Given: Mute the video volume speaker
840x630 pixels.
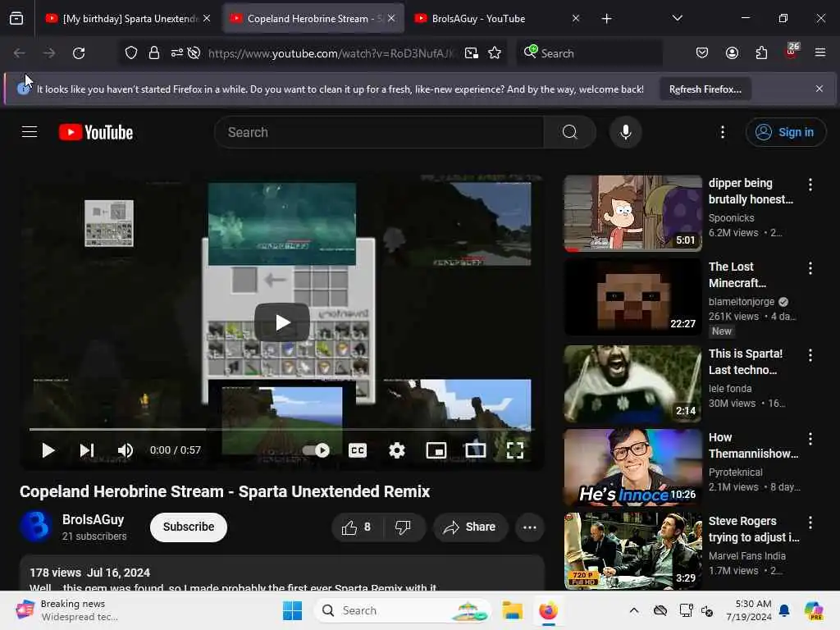Looking at the screenshot, I should (125, 450).
